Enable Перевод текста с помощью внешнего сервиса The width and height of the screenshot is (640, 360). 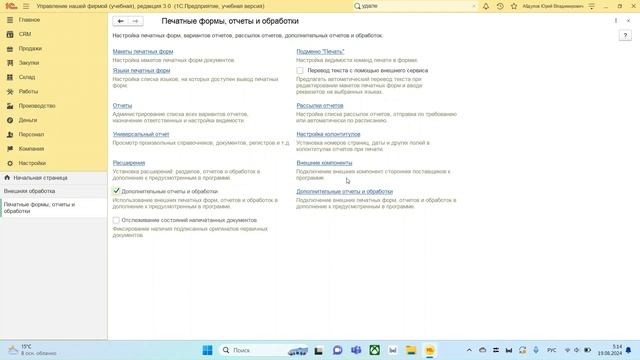pyautogui.click(x=300, y=71)
